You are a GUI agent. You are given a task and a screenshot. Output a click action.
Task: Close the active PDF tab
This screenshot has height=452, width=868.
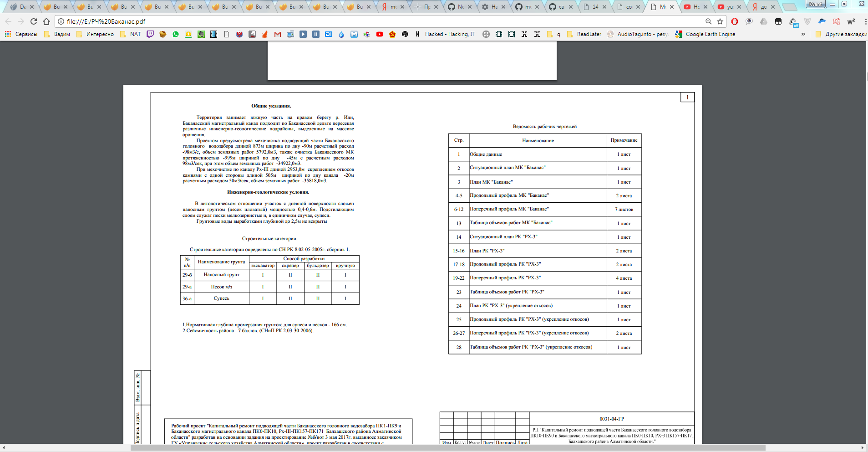pos(672,7)
